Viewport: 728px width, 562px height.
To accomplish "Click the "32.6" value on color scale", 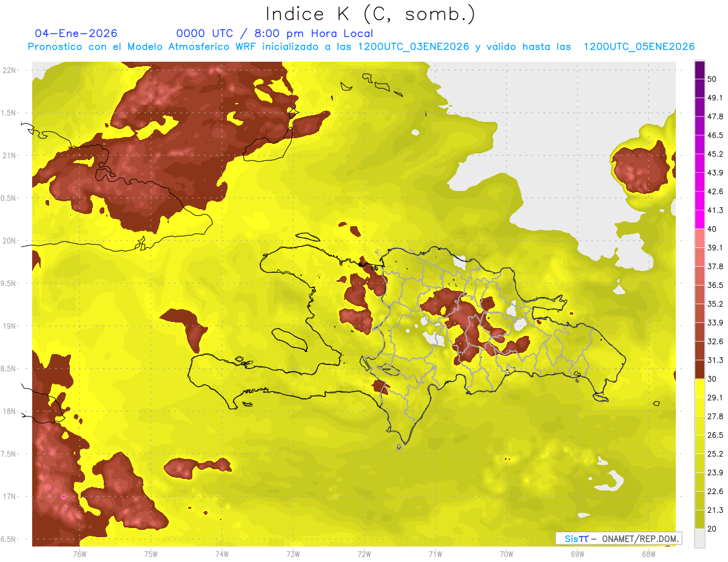I will pos(716,341).
